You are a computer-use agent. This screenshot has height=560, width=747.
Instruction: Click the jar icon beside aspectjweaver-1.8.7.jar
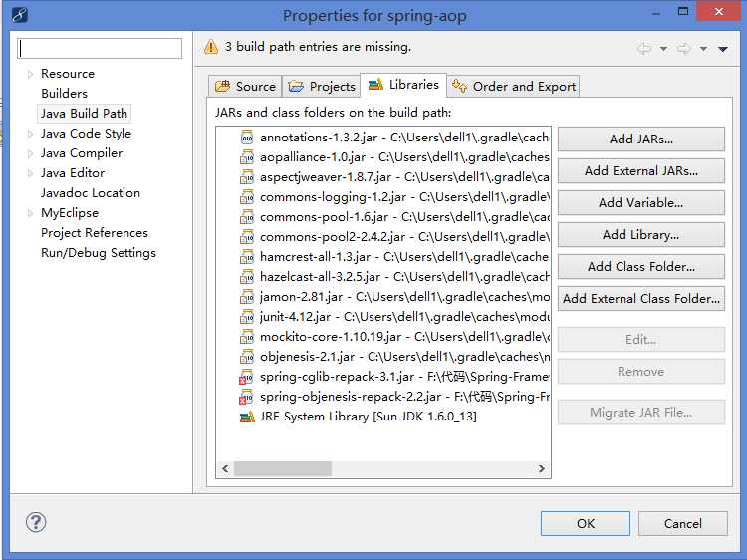coord(246,177)
